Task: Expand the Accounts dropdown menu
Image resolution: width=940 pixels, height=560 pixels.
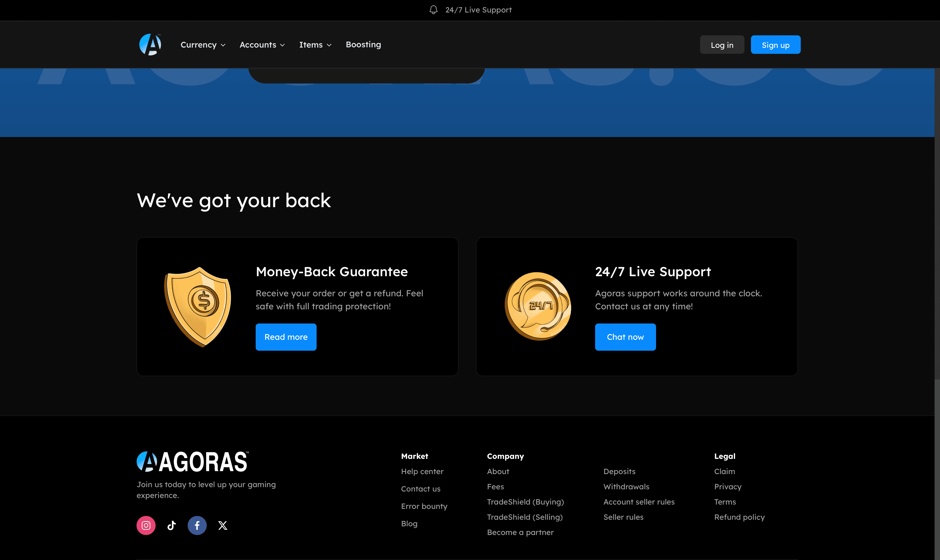Action: 262,45
